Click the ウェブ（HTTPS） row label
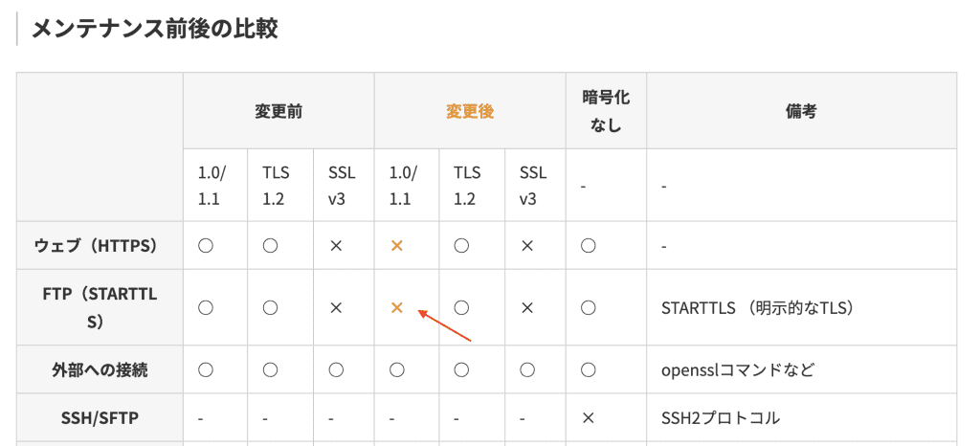Screen dimensions: 980x446 (x=95, y=246)
